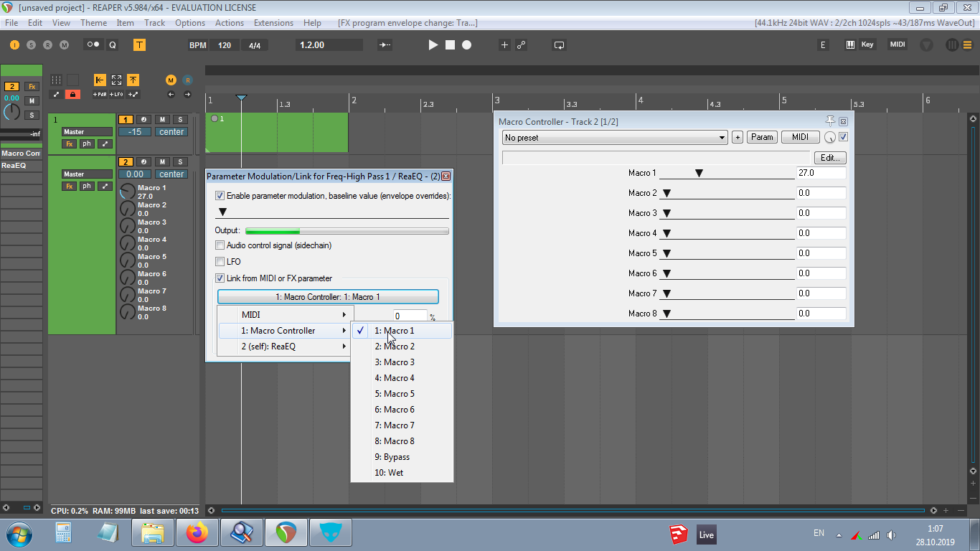
Task: Solo track 2 with its S button
Action: (x=180, y=162)
